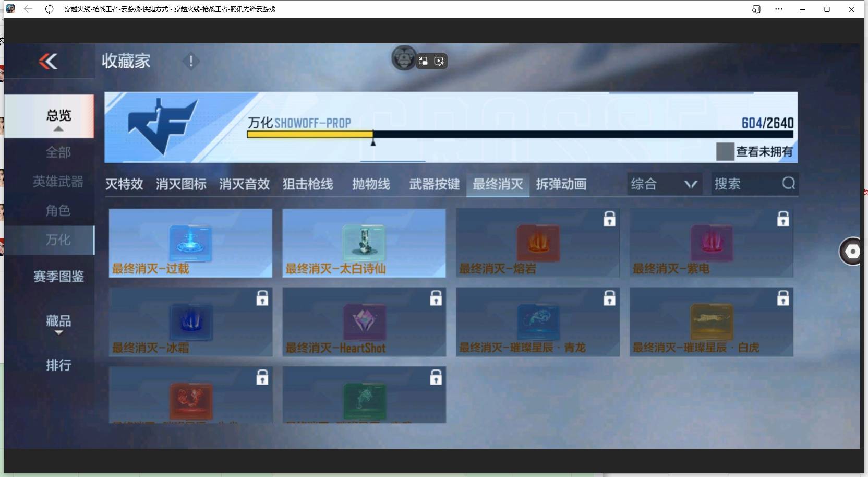Select the 璀璨星辰·青龙 card

pos(538,322)
